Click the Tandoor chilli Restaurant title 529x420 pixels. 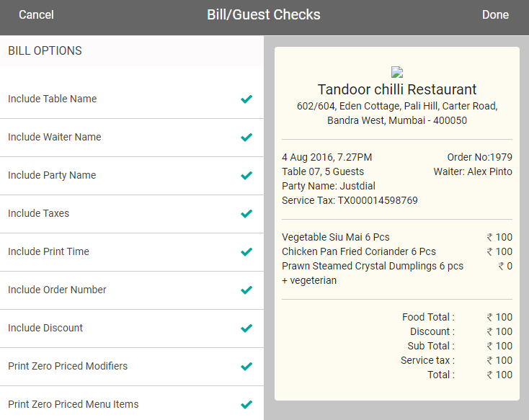point(397,90)
